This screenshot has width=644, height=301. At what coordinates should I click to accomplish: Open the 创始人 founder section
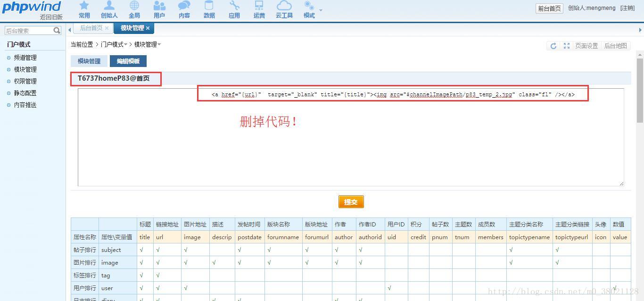coord(109,10)
